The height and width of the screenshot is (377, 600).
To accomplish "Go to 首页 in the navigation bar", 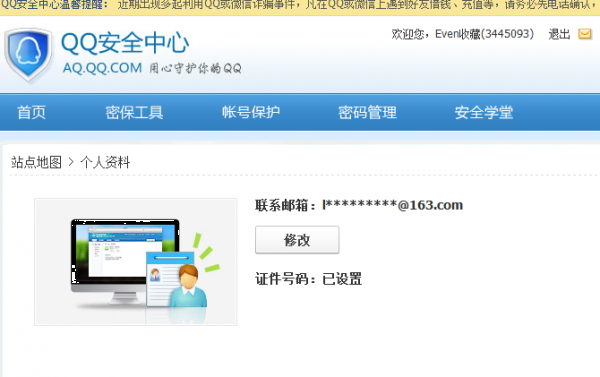I will [x=31, y=113].
